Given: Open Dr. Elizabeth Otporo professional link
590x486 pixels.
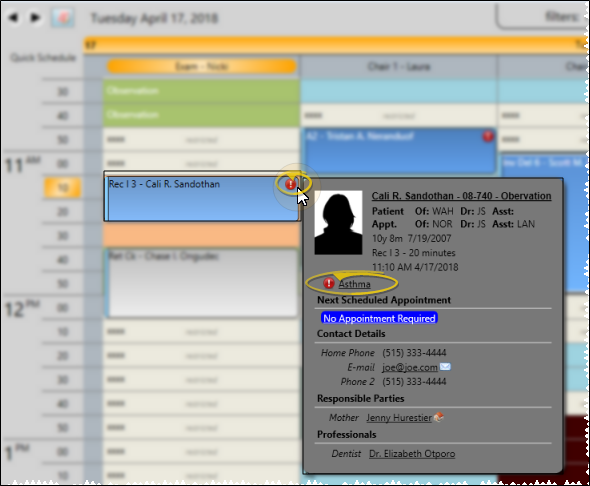Looking at the screenshot, I should (x=412, y=454).
